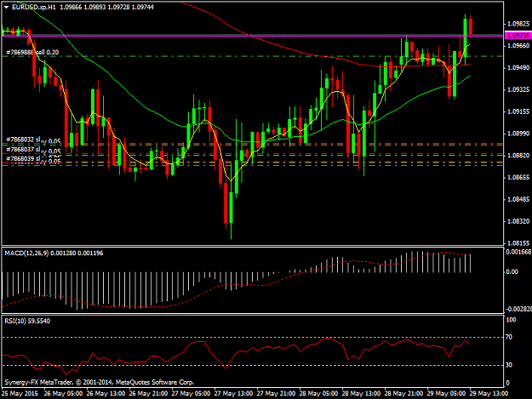The width and height of the screenshot is (532, 399).
Task: Click the RSI(10) 59.5540 indicator label
Action: (x=27, y=321)
